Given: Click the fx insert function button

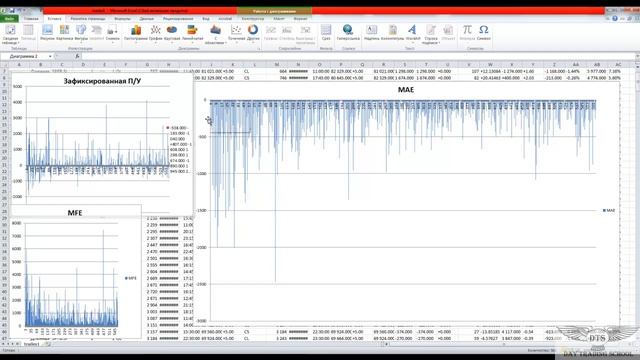Looking at the screenshot, I should point(77,56).
